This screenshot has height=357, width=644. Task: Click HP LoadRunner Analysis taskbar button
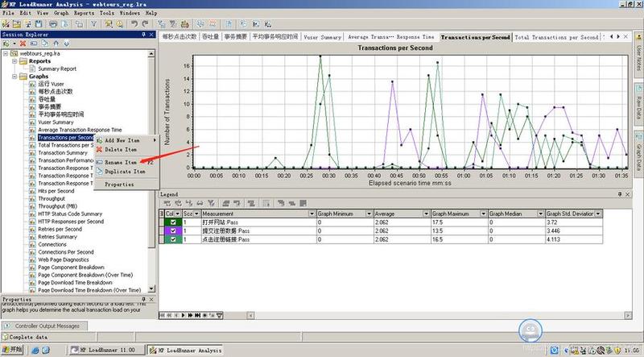(185, 350)
